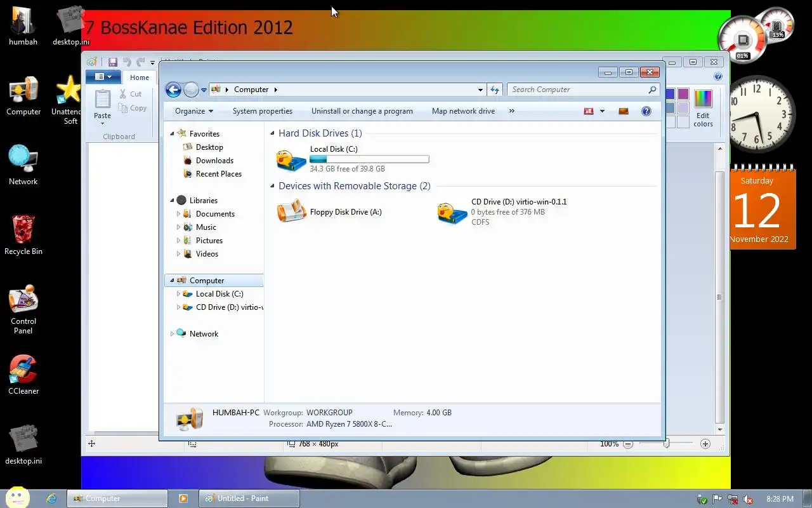Pick the lavender color swatch in Paint
Viewport: 812px width, 508px height.
(x=683, y=108)
